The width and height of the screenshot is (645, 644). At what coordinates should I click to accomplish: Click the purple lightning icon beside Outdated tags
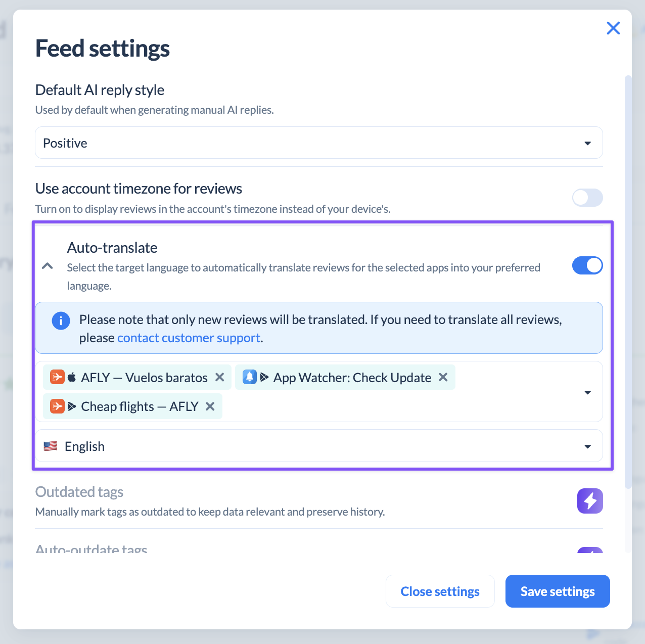[590, 500]
